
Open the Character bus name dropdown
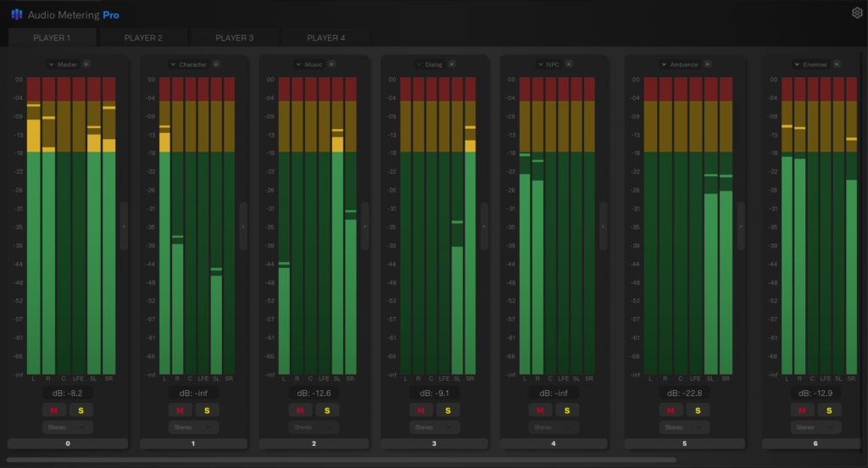click(x=173, y=64)
